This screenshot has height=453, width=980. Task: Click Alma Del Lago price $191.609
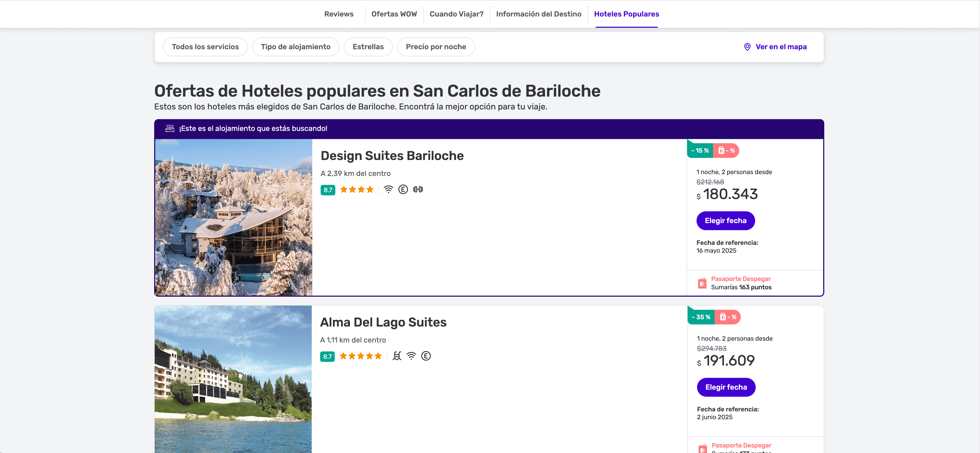pyautogui.click(x=726, y=361)
